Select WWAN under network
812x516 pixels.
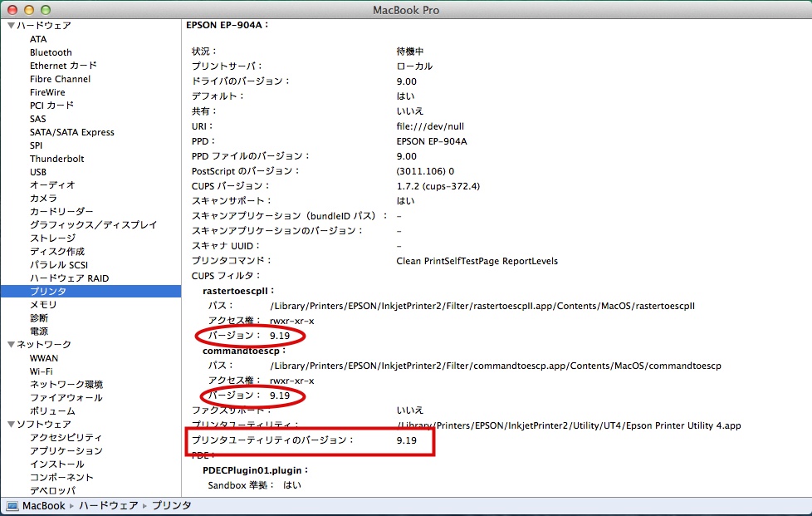pos(44,358)
